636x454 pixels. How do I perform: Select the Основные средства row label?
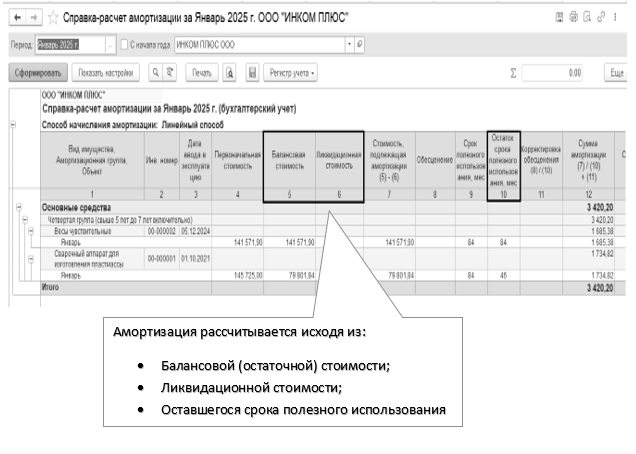76,207
